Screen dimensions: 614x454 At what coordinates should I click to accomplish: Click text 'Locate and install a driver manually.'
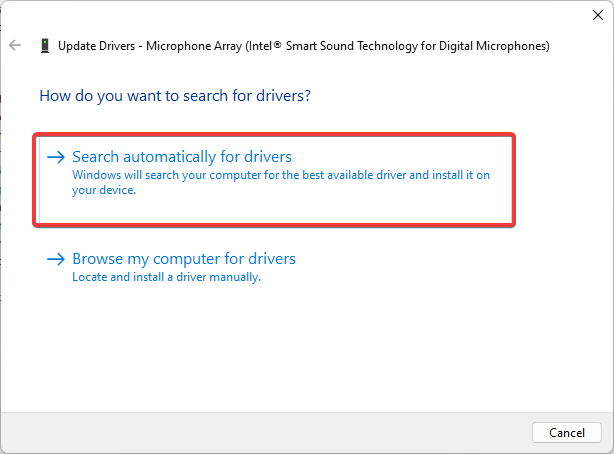pos(166,277)
